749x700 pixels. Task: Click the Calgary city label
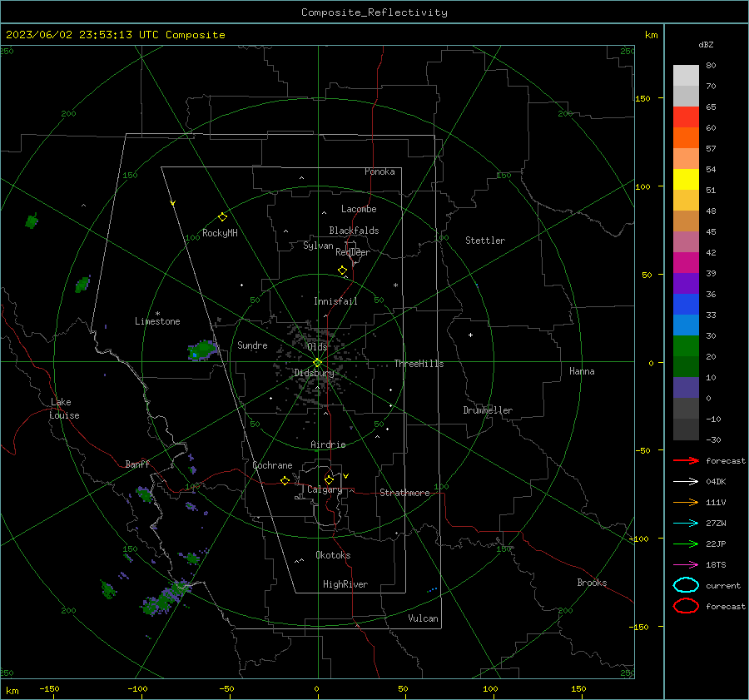pyautogui.click(x=325, y=489)
